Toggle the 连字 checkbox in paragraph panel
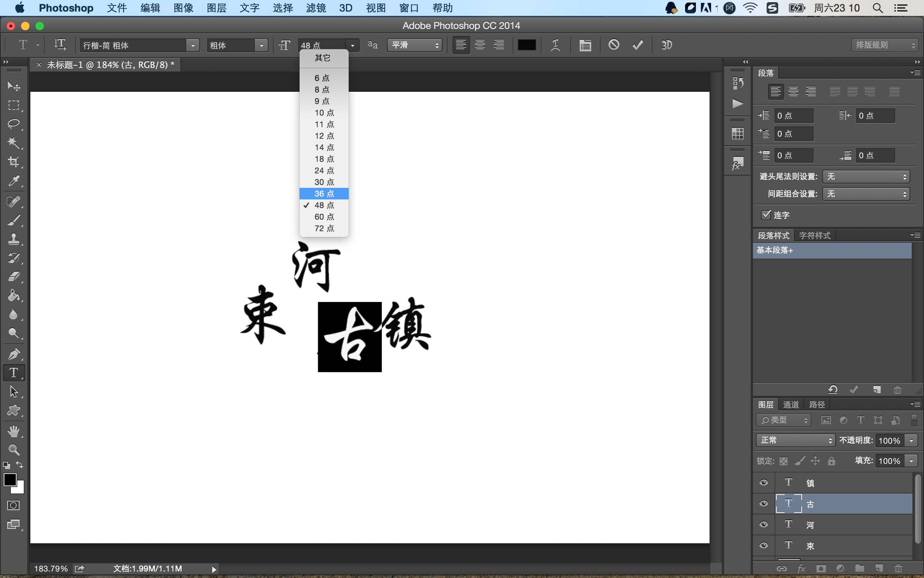The height and width of the screenshot is (578, 924). [x=765, y=215]
